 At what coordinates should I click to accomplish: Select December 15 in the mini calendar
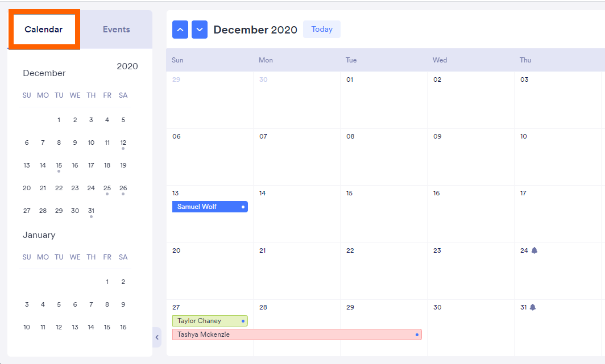pyautogui.click(x=59, y=165)
